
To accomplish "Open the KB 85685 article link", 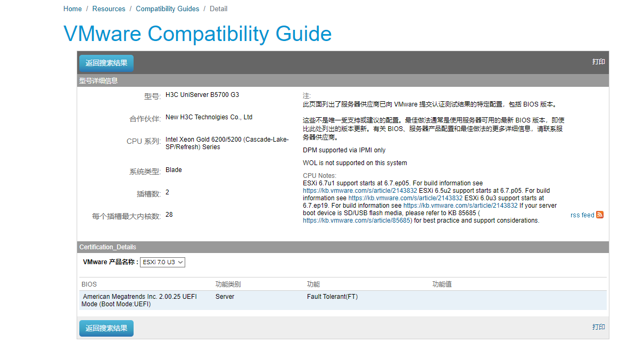I will click(x=357, y=220).
